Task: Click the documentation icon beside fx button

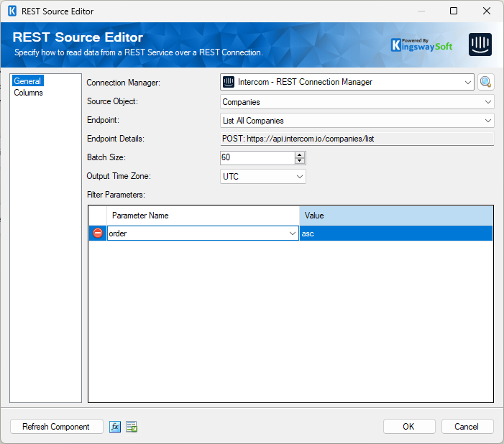Action: click(132, 427)
